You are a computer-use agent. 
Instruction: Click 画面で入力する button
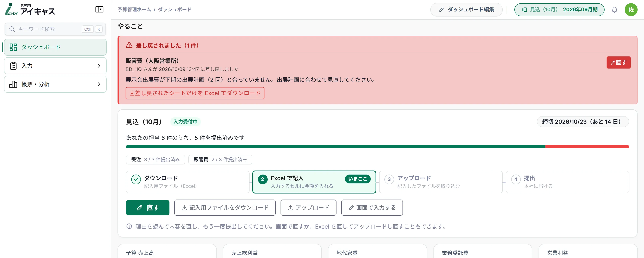click(x=372, y=207)
